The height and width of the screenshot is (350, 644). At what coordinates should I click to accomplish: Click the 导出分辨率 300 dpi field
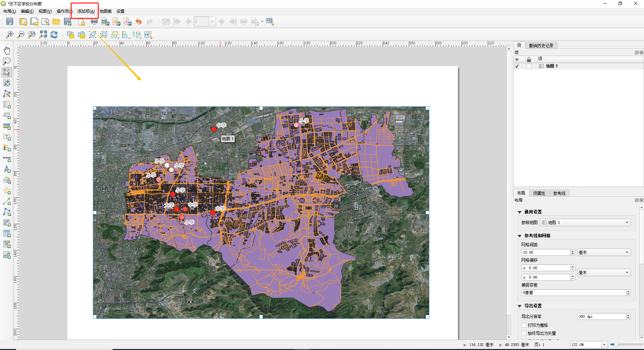(x=602, y=316)
